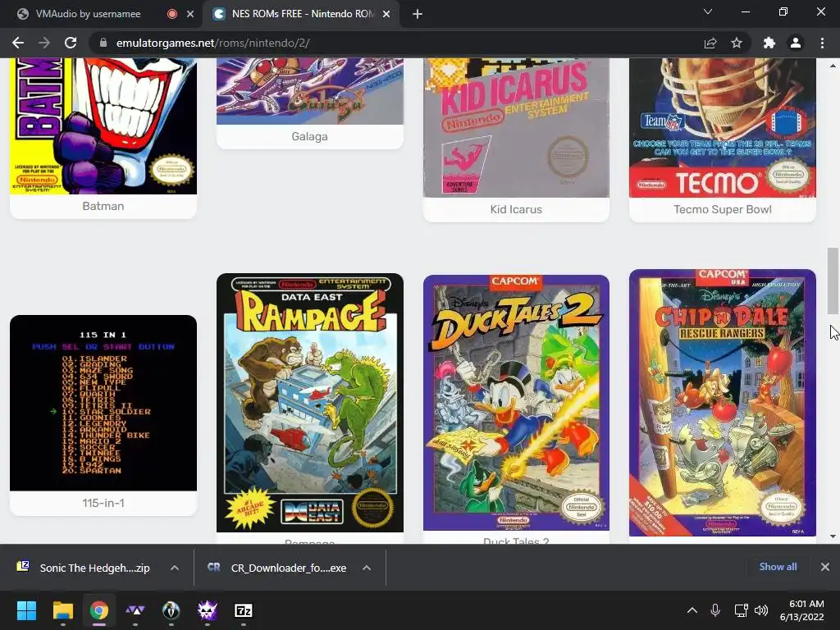Click the Tecmo Super Bowl title
Viewport: 840px width, 630px height.
(x=723, y=209)
